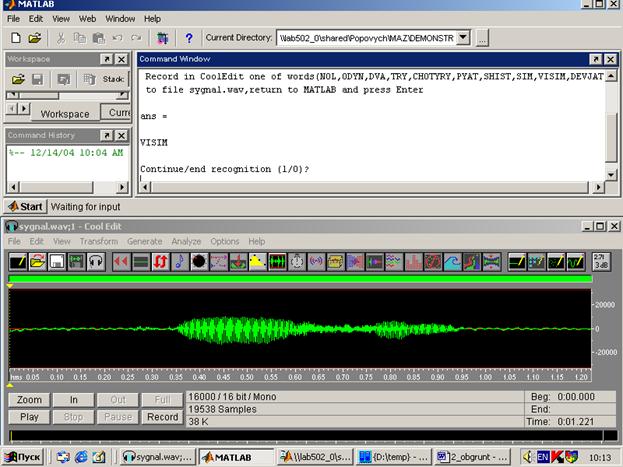Viewport: 623px width, 467px height.
Task: Click Command History horizontal scroll left arrow
Action: [14, 187]
